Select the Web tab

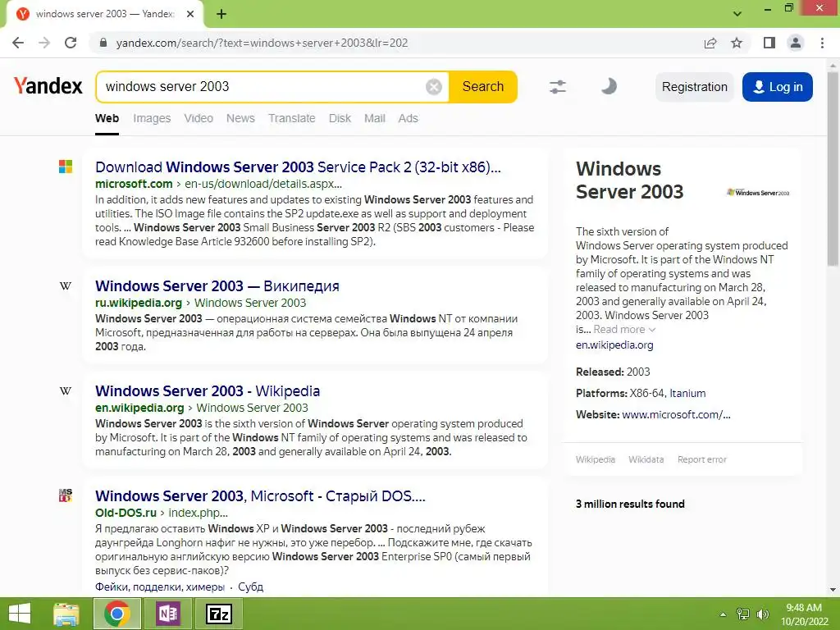tap(107, 118)
